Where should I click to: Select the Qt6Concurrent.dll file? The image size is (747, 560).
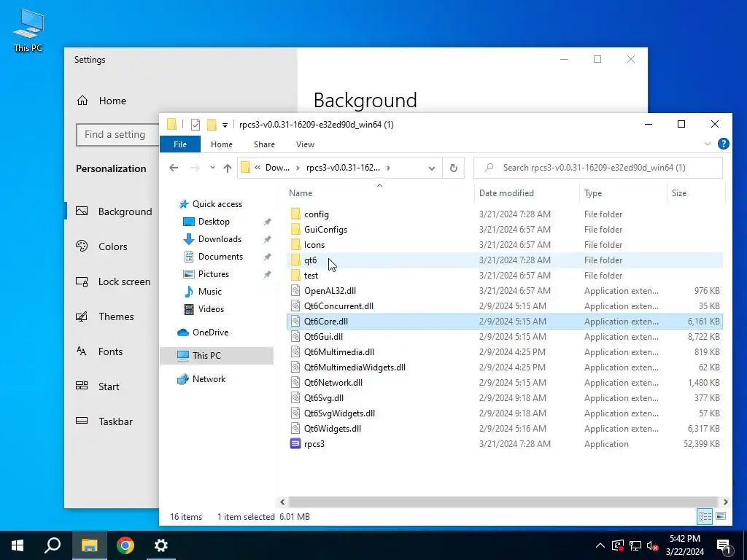[338, 306]
